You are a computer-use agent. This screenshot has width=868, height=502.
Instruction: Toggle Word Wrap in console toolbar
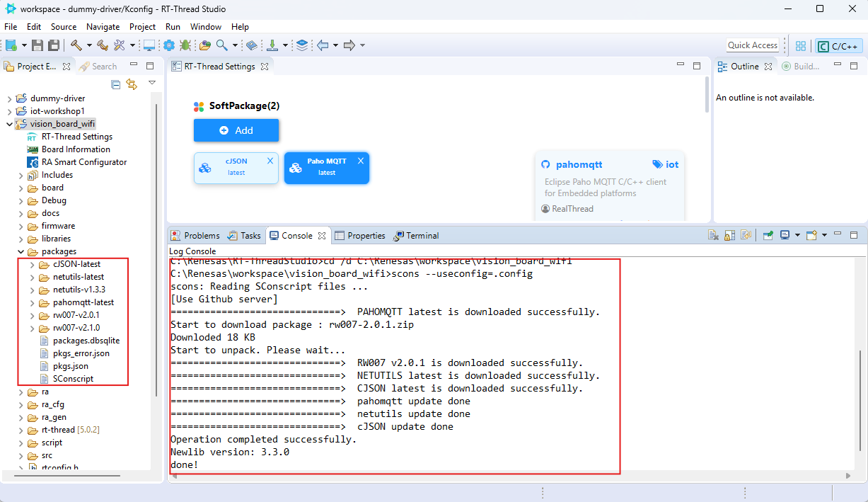(x=746, y=236)
